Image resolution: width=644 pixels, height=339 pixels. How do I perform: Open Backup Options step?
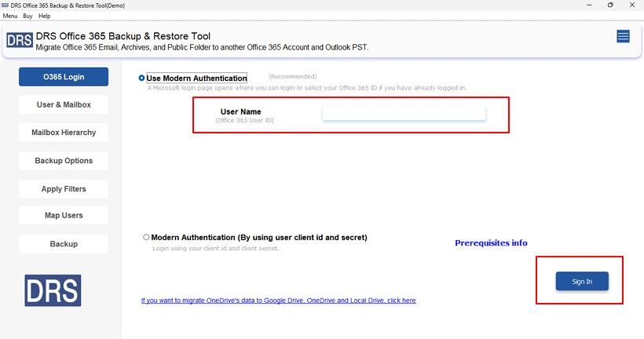pos(64,161)
